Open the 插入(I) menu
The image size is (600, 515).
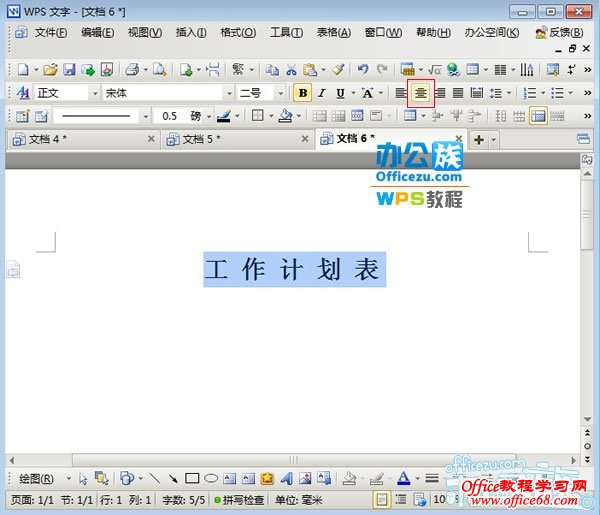click(x=191, y=33)
